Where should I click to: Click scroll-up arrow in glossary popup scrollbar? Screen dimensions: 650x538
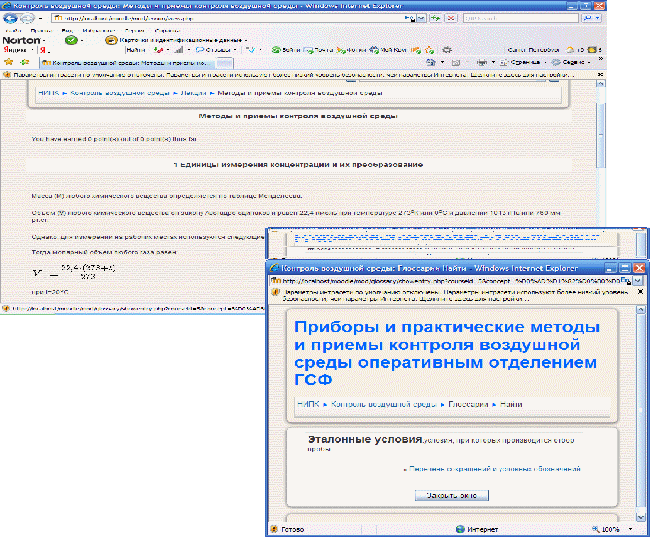click(x=640, y=310)
